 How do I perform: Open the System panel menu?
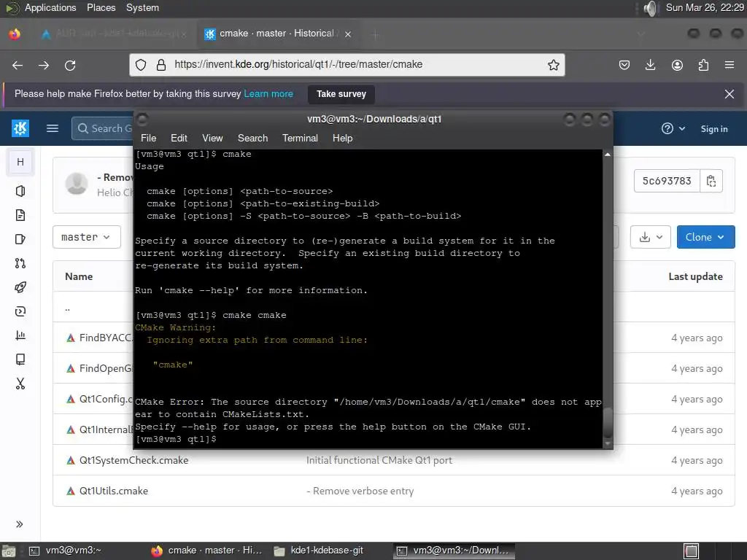(142, 8)
